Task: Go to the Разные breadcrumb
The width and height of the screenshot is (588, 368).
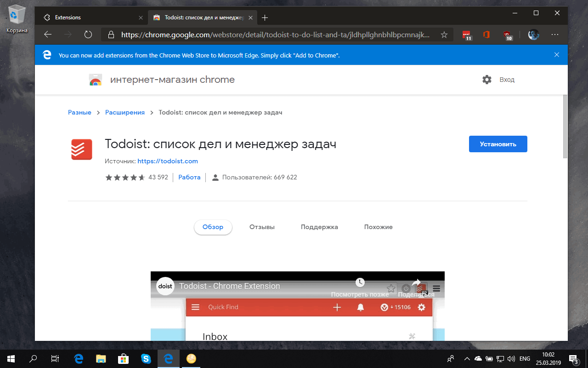Action: 79,112
